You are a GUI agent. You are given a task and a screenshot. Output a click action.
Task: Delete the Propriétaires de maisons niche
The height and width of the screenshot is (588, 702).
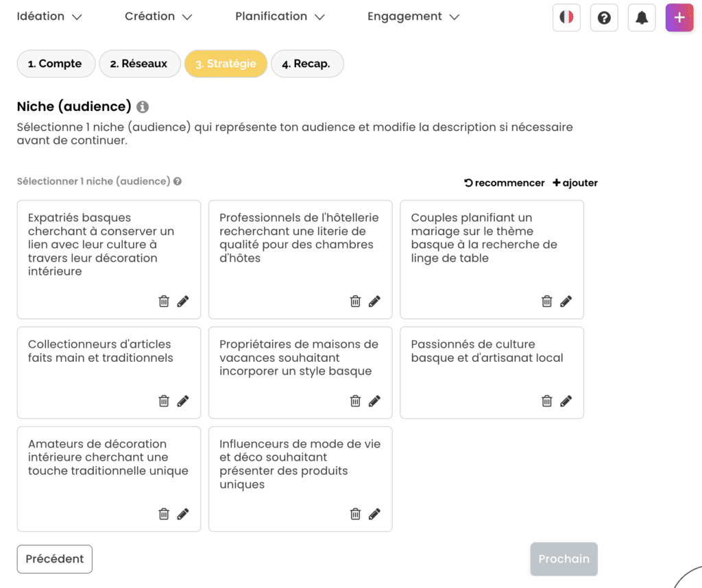(x=355, y=401)
